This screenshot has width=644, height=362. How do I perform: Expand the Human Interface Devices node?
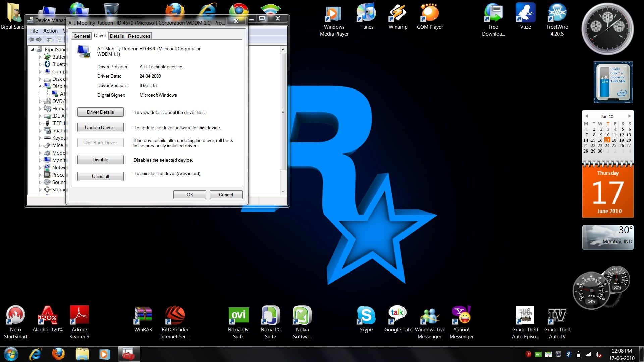click(x=40, y=109)
